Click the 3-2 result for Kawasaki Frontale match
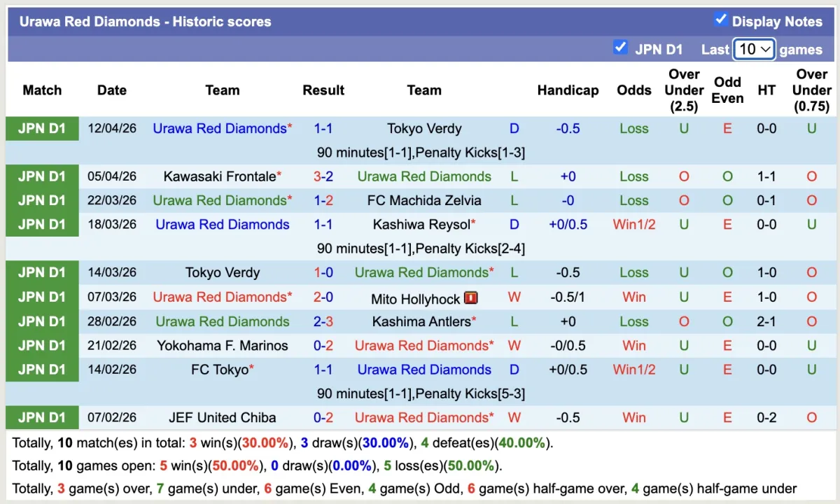The width and height of the screenshot is (840, 504). [x=323, y=176]
